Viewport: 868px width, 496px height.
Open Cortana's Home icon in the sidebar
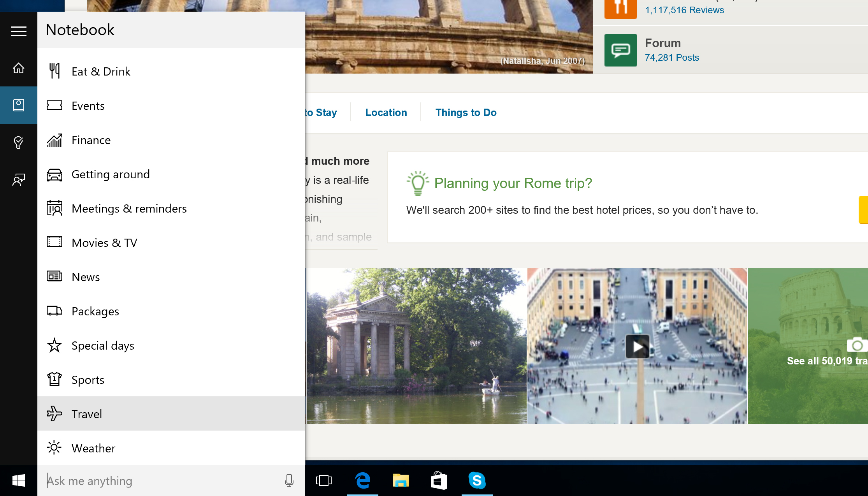tap(18, 68)
